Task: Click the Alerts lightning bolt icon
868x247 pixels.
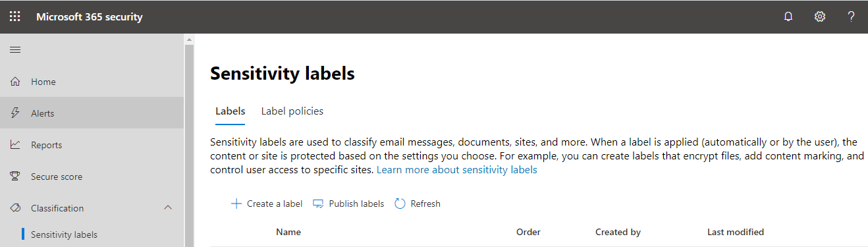Action: coord(15,113)
